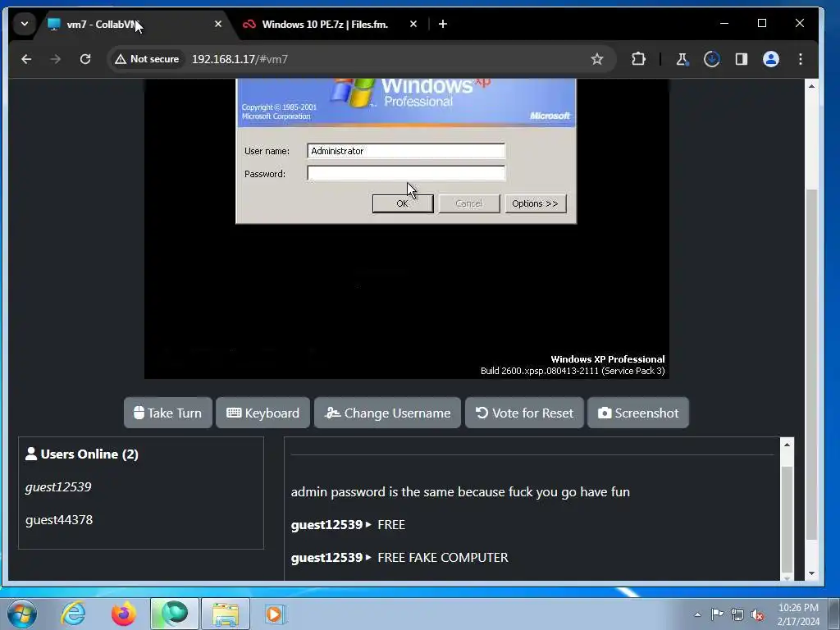Select user guest44378 in Users Online
This screenshot has width=840, height=630.
pos(59,519)
